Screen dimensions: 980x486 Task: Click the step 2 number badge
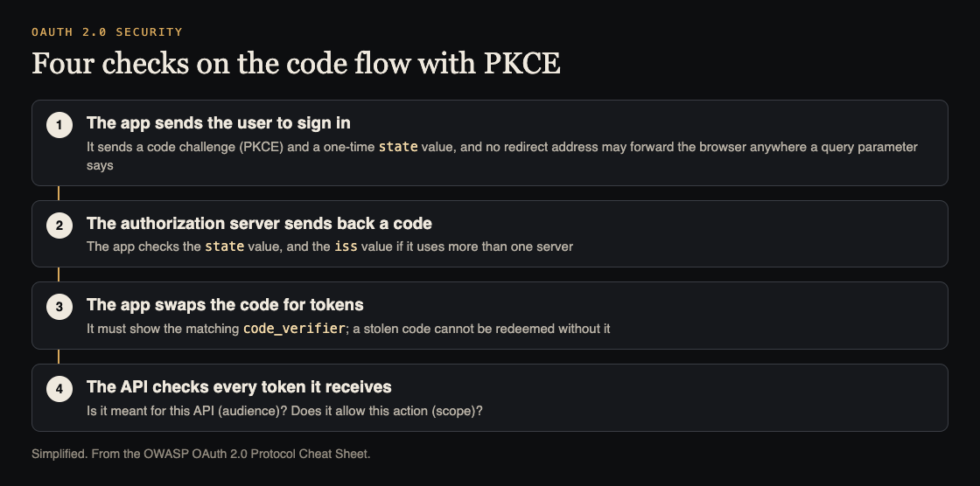pyautogui.click(x=59, y=225)
